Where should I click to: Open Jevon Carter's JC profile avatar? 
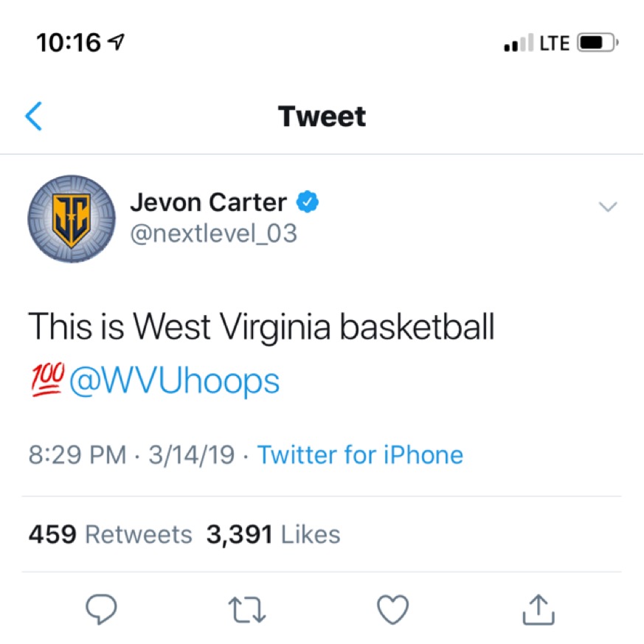point(72,219)
